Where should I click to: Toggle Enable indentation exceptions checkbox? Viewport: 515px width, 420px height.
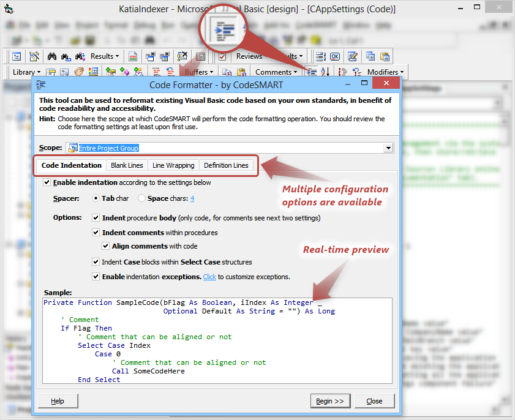[96, 277]
